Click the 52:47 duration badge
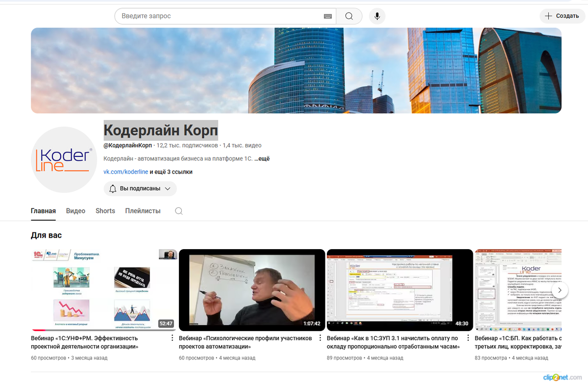 [166, 324]
